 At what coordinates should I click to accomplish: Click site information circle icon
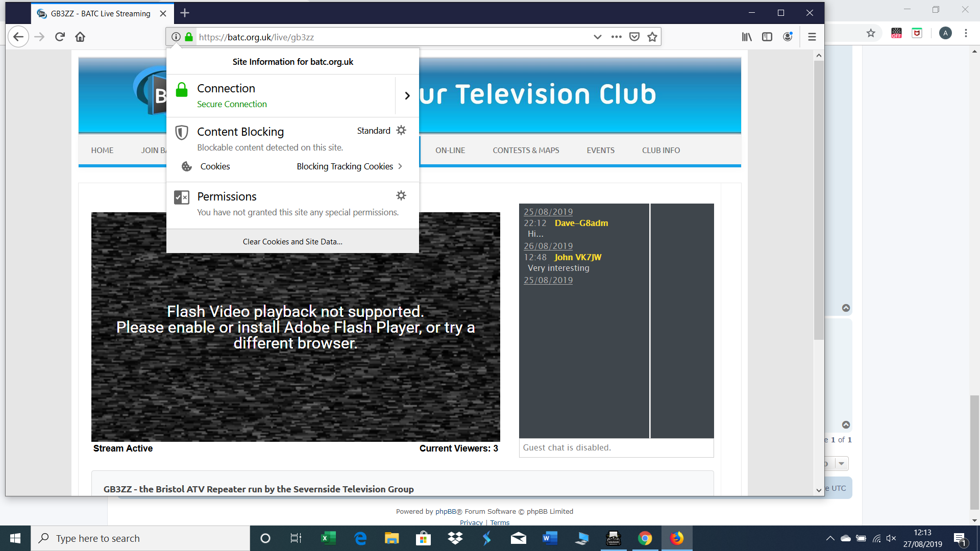coord(176,37)
